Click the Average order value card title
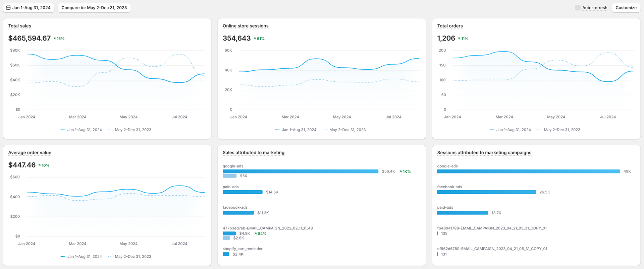The width and height of the screenshot is (644, 269). [30, 152]
